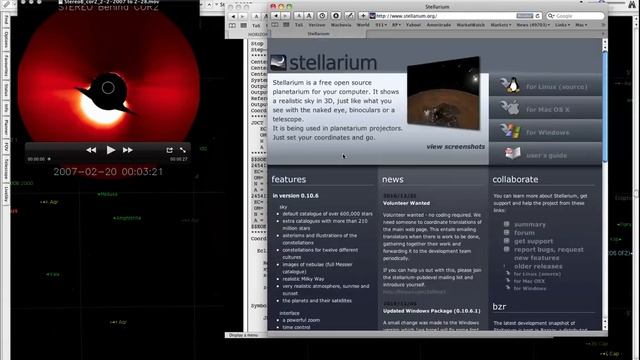640x360 pixels.
Task: Go forward in the Stellarium Safari window
Action: (x=285, y=16)
